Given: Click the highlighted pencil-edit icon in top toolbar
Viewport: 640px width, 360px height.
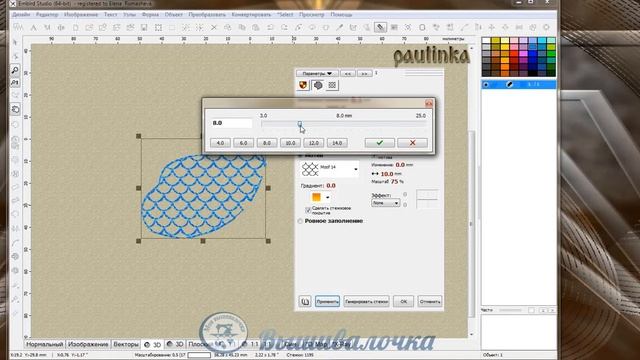Looking at the screenshot, I should pyautogui.click(x=380, y=28).
